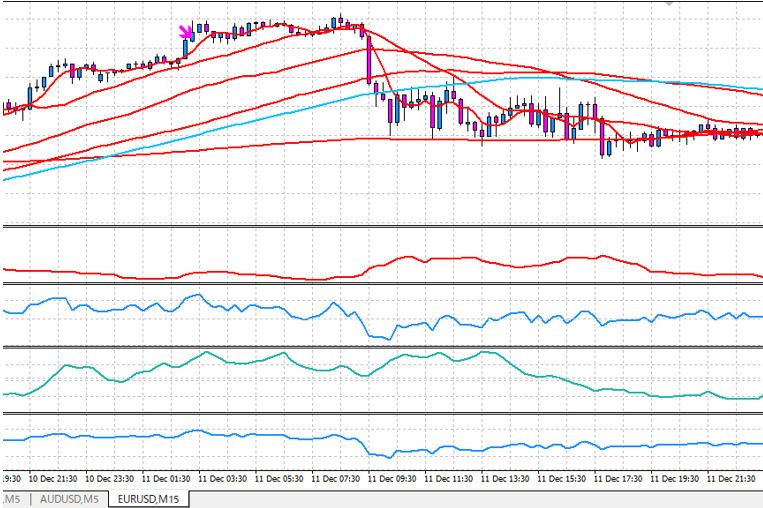Viewport: 763px width, 508px height.
Task: Click the '11 Dec 17:30' time label
Action: (618, 479)
